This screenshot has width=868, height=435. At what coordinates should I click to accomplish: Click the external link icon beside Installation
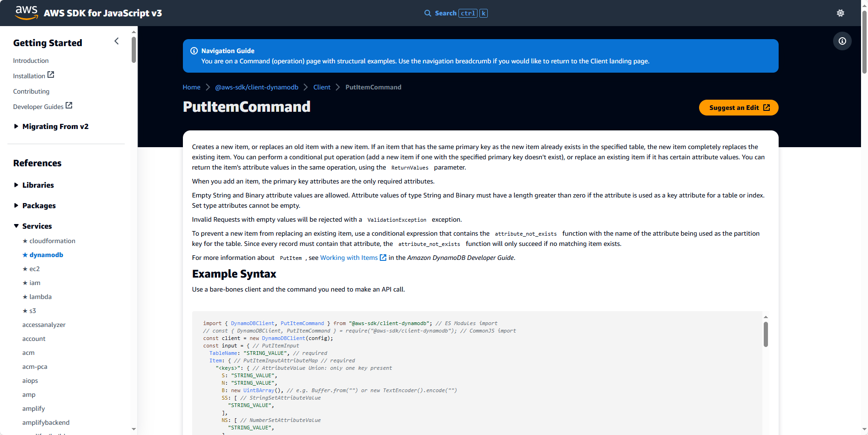[51, 75]
